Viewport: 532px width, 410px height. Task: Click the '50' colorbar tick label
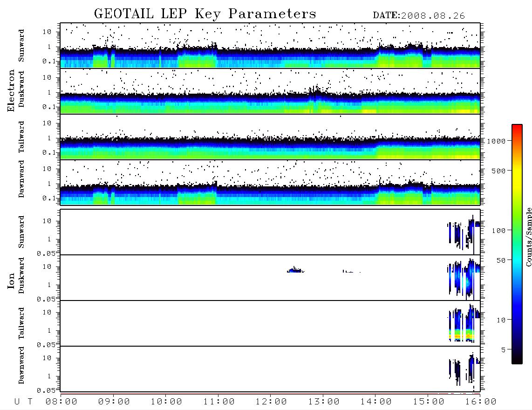pyautogui.click(x=501, y=260)
